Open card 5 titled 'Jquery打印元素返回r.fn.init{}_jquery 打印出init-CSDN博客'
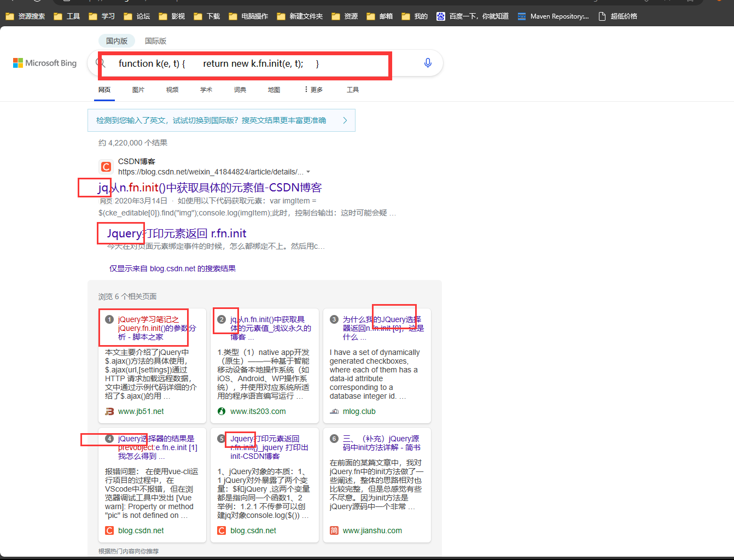The image size is (734, 560). pos(269,447)
